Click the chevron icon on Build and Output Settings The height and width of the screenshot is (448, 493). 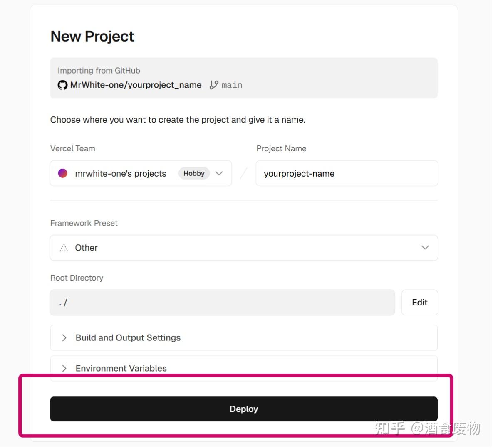[x=64, y=338]
